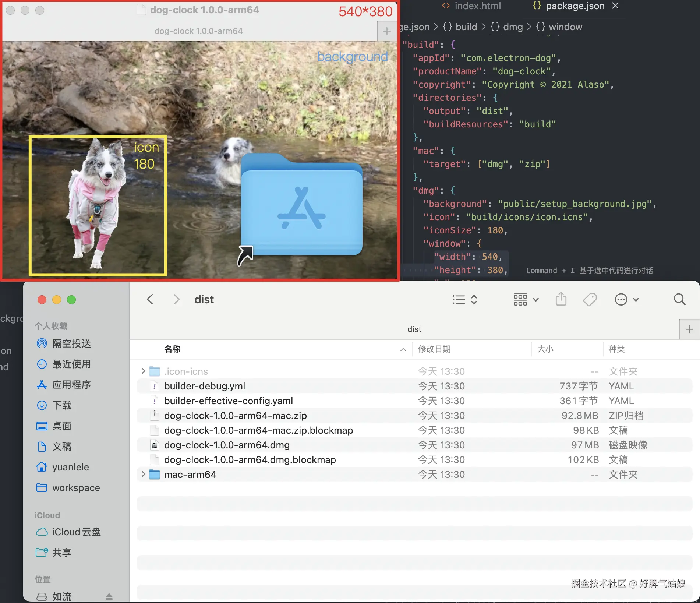This screenshot has width=700, height=603.
Task: Eject the 如流 volume
Action: click(x=109, y=596)
